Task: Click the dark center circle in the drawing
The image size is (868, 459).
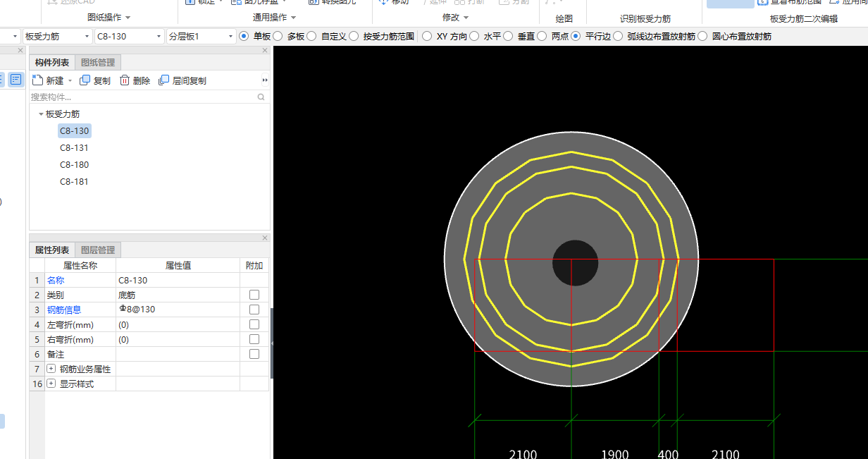Action: pyautogui.click(x=575, y=262)
